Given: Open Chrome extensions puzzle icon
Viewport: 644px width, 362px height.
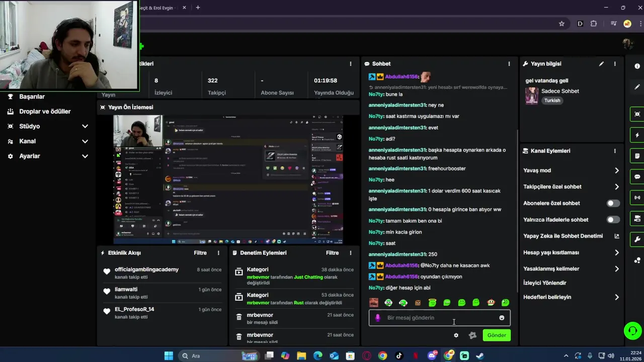Looking at the screenshot, I should click(x=594, y=24).
